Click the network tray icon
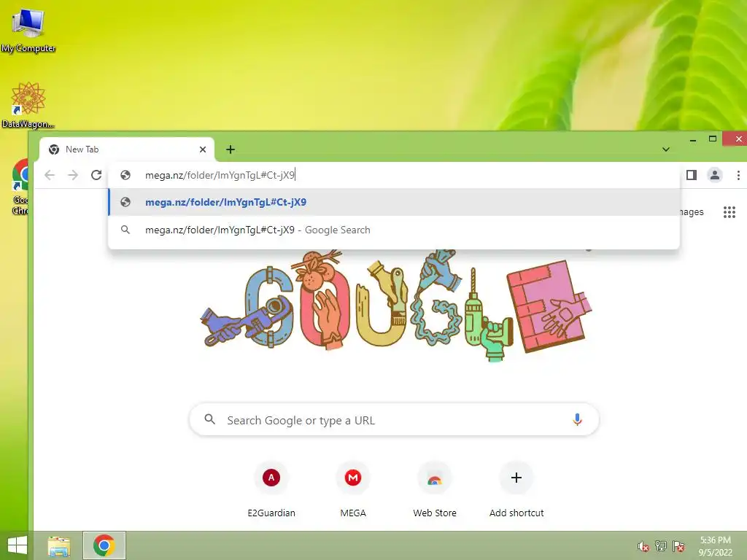This screenshot has width=747, height=560. (x=661, y=546)
